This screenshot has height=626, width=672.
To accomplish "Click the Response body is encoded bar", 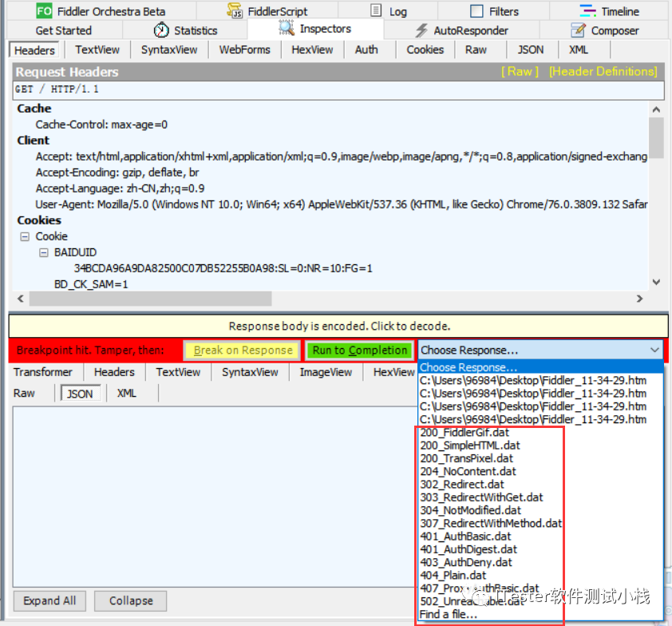I will pyautogui.click(x=338, y=327).
